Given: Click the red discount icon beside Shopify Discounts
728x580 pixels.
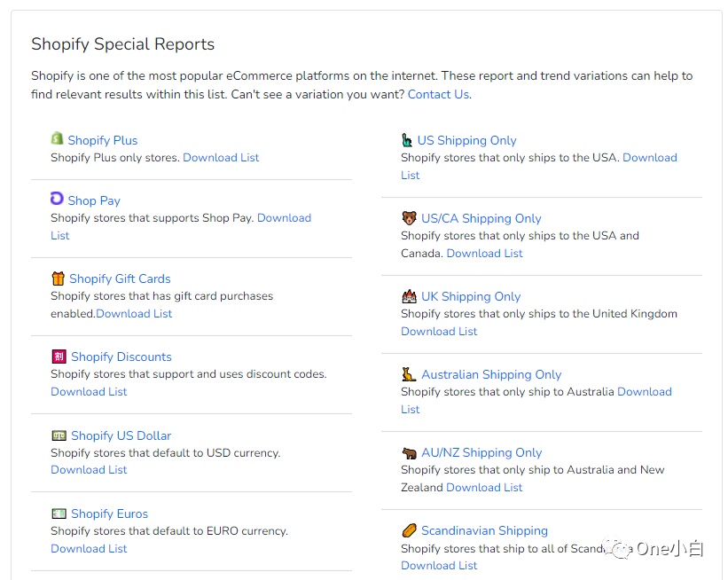Looking at the screenshot, I should [59, 357].
